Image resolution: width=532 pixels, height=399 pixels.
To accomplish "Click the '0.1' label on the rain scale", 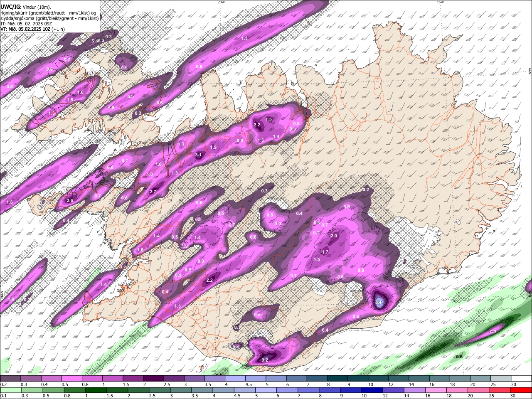I will pos(3,396).
